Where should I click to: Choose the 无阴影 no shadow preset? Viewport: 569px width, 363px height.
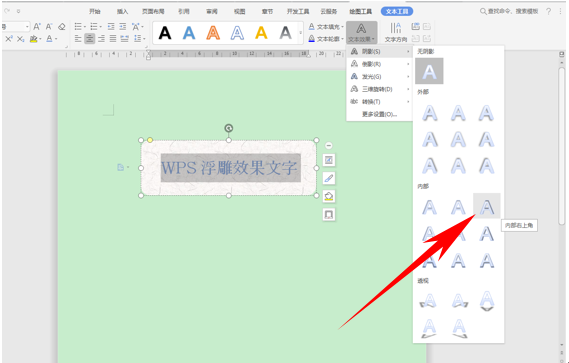click(x=429, y=71)
